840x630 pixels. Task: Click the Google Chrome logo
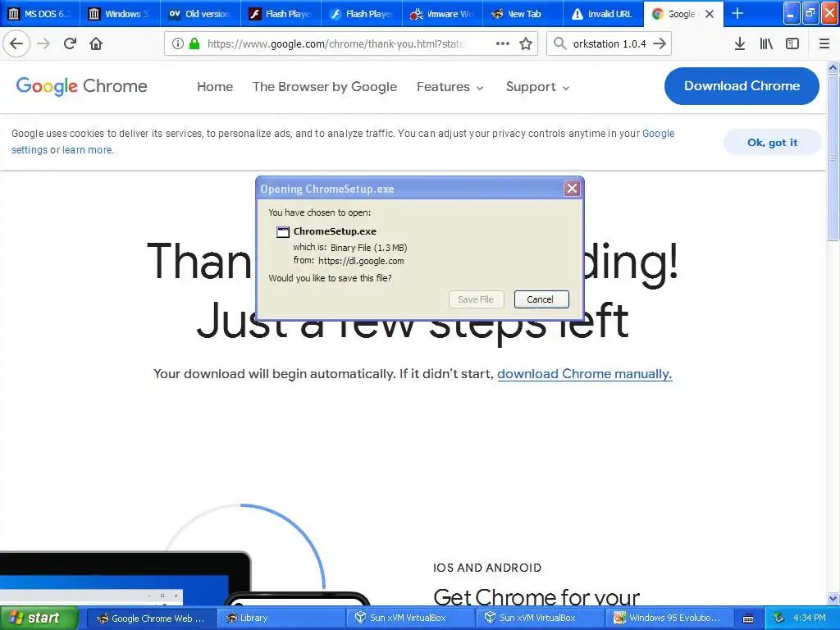coord(81,85)
